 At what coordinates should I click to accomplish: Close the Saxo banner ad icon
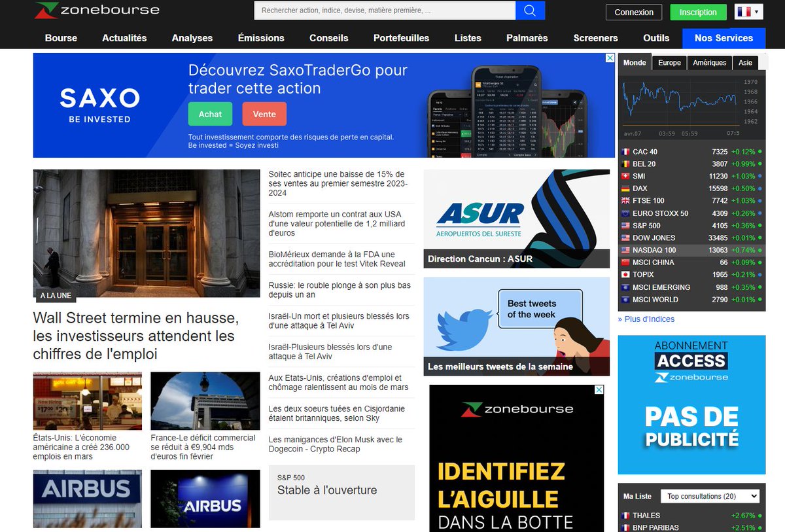coord(609,59)
